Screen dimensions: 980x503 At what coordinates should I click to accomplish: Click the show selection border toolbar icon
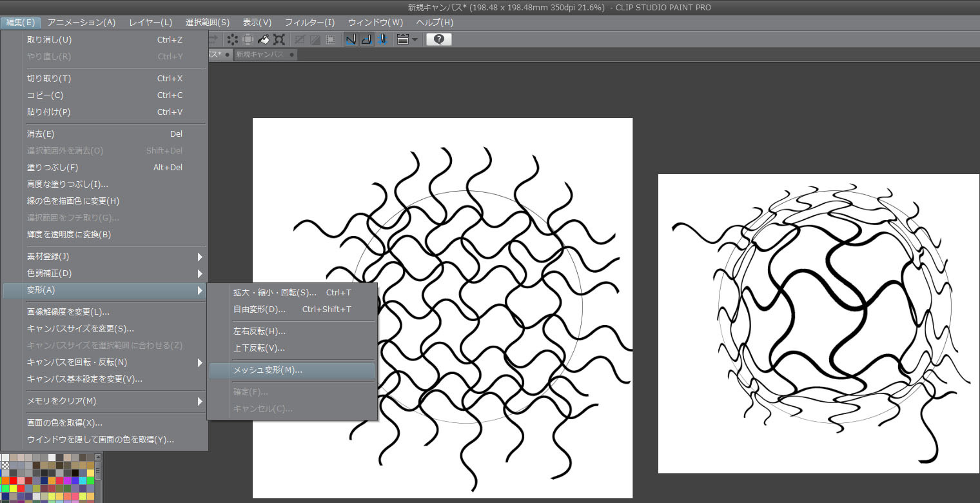tap(330, 39)
